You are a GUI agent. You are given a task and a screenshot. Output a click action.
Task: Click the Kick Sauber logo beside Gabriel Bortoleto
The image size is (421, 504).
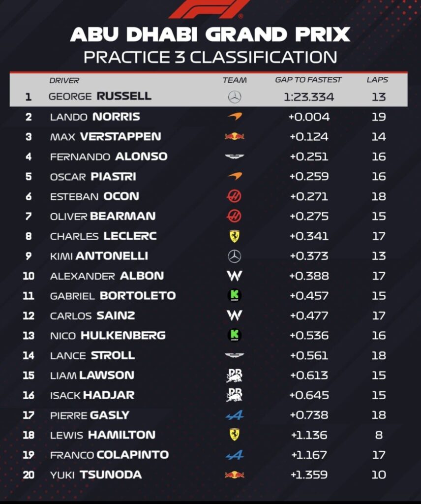[235, 296]
